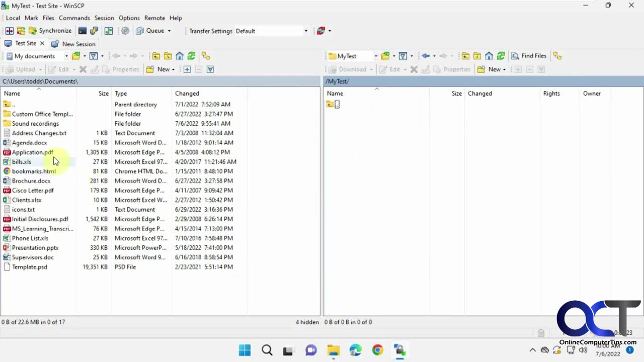The width and height of the screenshot is (644, 362).
Task: Go to local home directory icon
Action: click(x=180, y=56)
